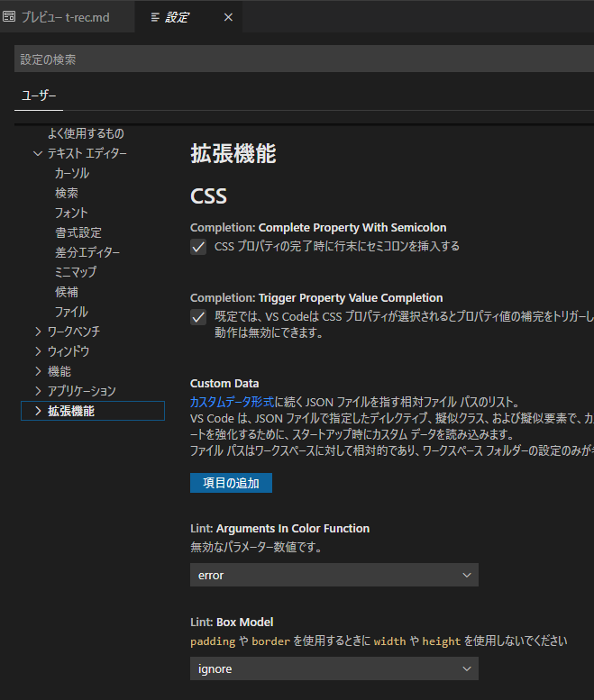Select アプリケーション label in tree
Screen dimensions: 594x700
point(82,391)
